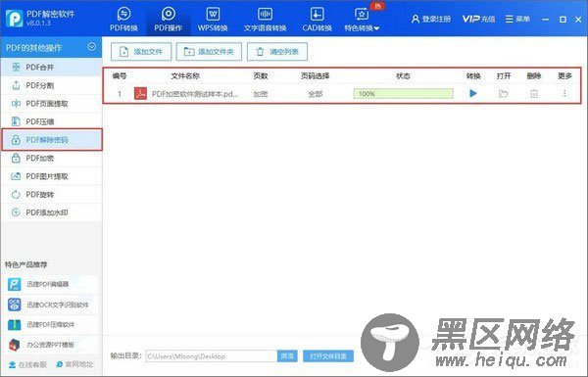Viewport: 588px width, 377px height.
Task: Click the 浏览 browse button
Action: click(x=287, y=356)
